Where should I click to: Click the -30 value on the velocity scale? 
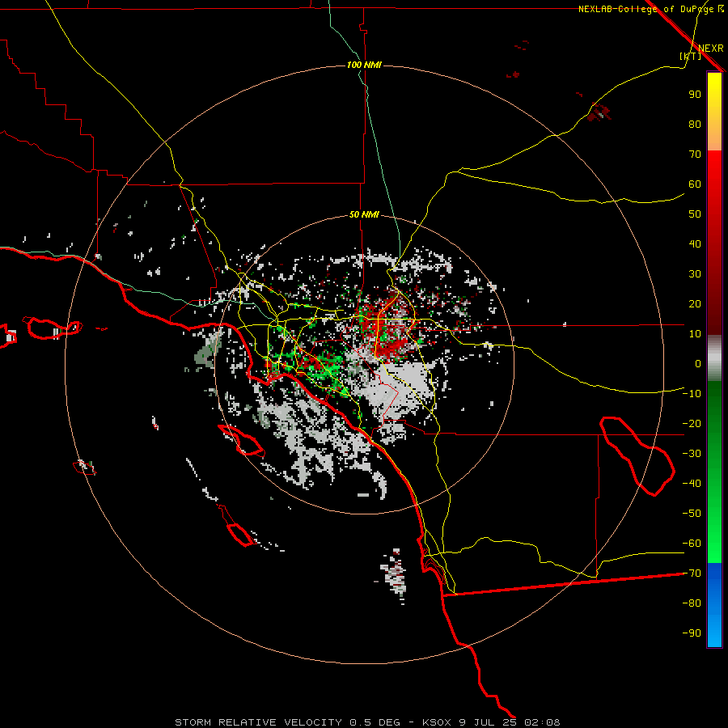point(692,454)
